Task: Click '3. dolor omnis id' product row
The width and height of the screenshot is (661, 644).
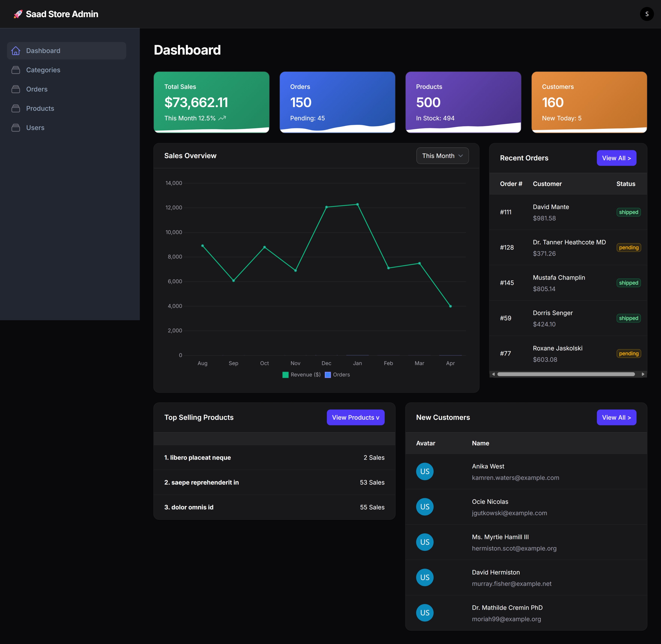Action: (x=274, y=507)
